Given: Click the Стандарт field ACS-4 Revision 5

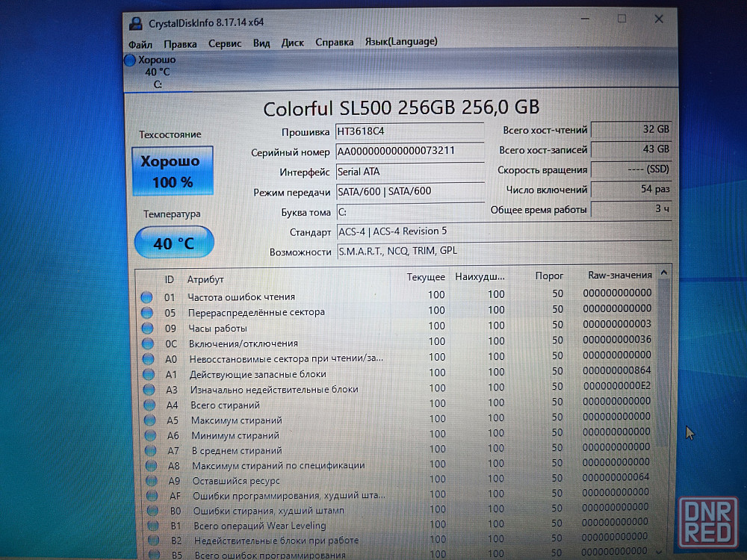Looking at the screenshot, I should [504, 231].
